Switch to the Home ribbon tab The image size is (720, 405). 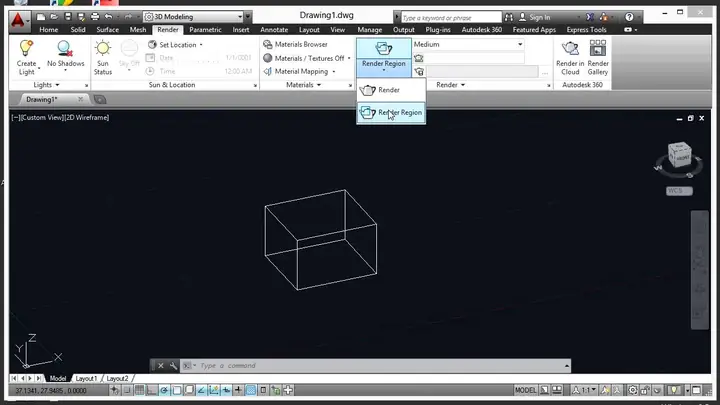tap(49, 29)
